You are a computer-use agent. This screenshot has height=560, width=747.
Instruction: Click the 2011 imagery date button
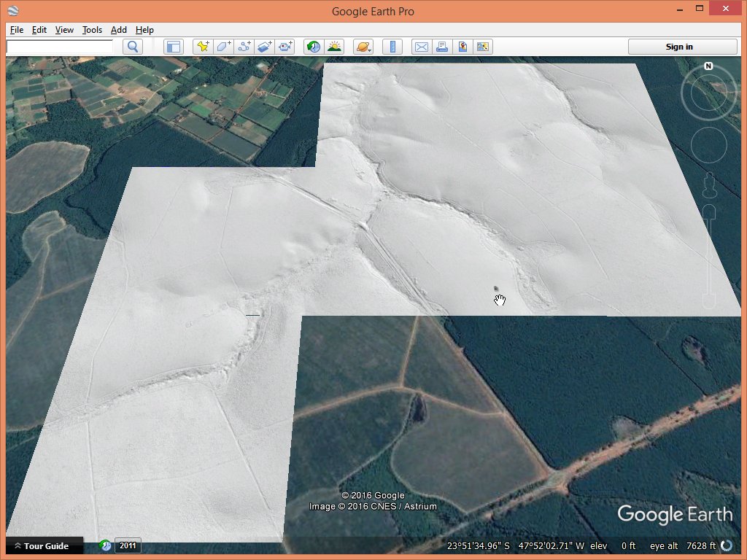[128, 545]
